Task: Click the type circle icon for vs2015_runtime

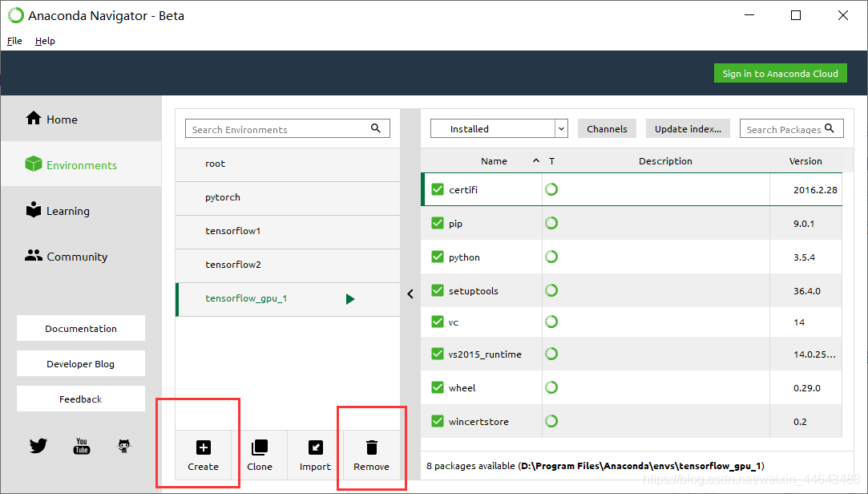Action: (x=551, y=354)
